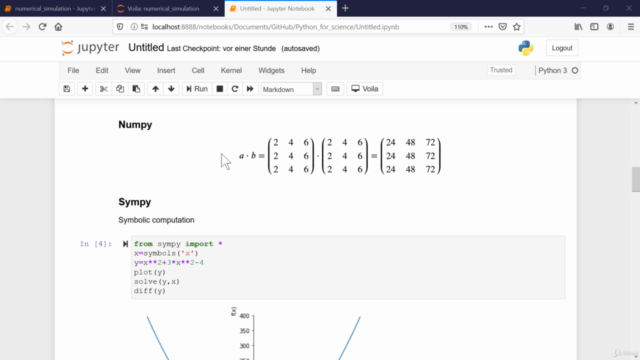
Task: Move selected cell up arrow
Action: point(156,89)
